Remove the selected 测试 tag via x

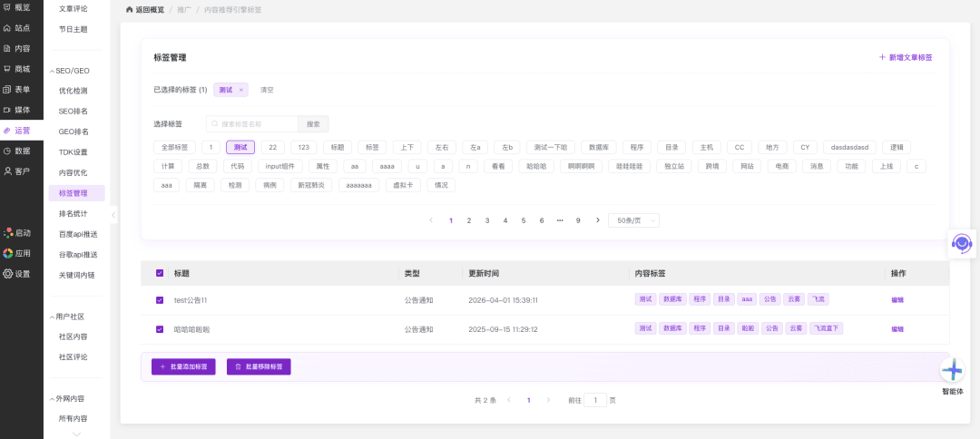pos(241,90)
